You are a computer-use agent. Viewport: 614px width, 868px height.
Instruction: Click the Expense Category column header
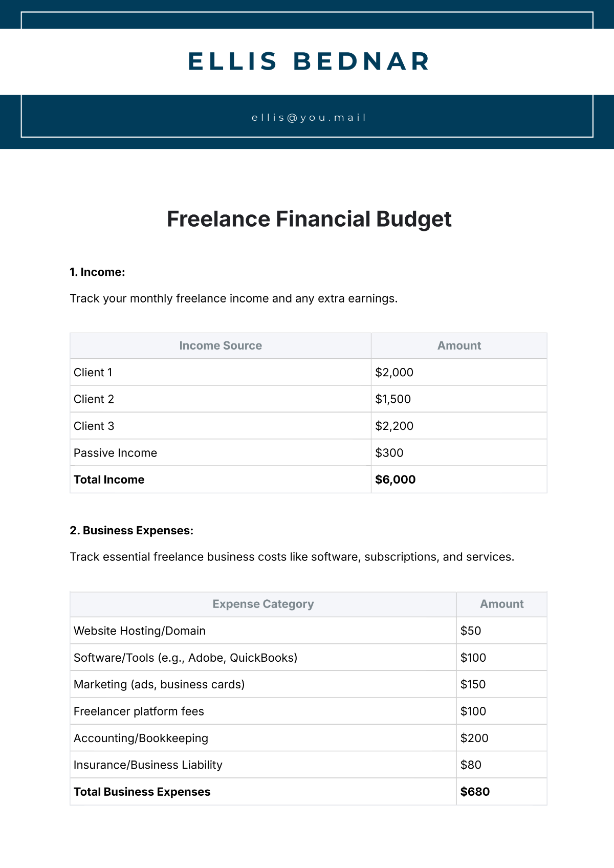pyautogui.click(x=263, y=604)
